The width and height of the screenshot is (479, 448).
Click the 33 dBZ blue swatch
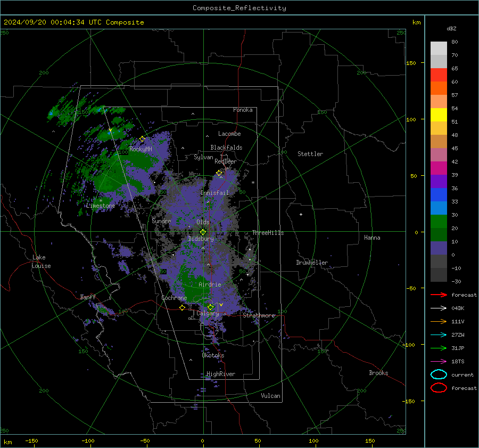439,195
